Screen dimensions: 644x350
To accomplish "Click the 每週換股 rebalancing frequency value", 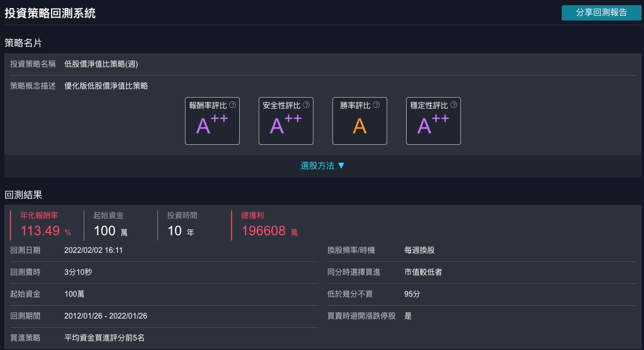I will click(x=419, y=250).
